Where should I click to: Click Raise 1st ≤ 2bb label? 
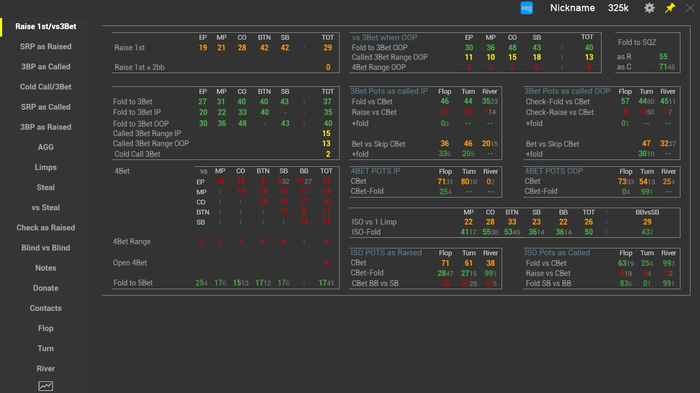click(x=139, y=67)
